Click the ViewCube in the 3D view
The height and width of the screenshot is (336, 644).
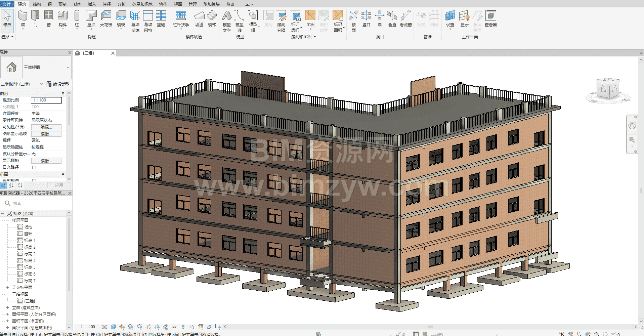click(608, 89)
